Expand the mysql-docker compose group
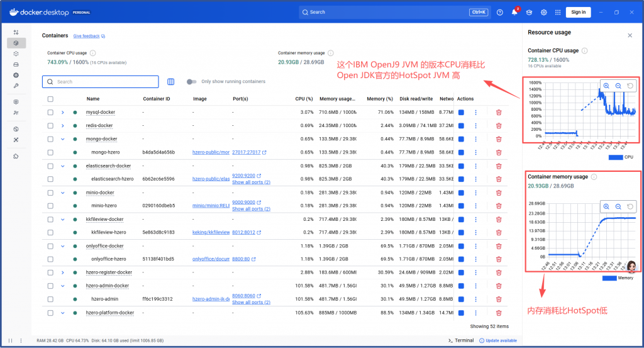The height and width of the screenshot is (348, 644). pos(63,112)
